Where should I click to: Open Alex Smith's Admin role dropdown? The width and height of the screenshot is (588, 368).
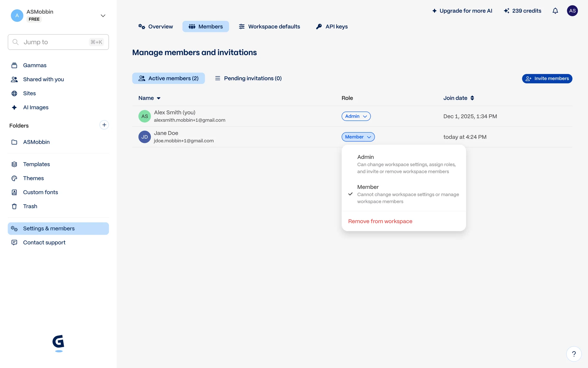[356, 116]
